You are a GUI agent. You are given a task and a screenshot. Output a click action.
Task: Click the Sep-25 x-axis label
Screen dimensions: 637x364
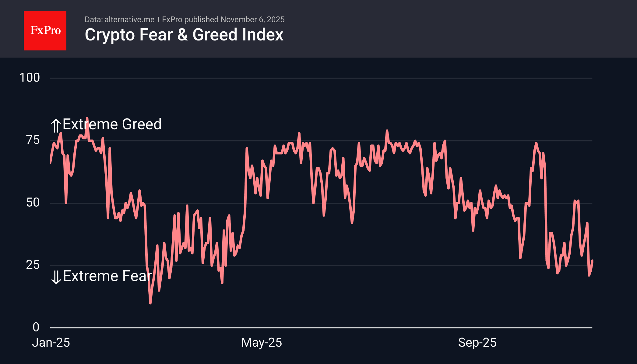pos(477,342)
